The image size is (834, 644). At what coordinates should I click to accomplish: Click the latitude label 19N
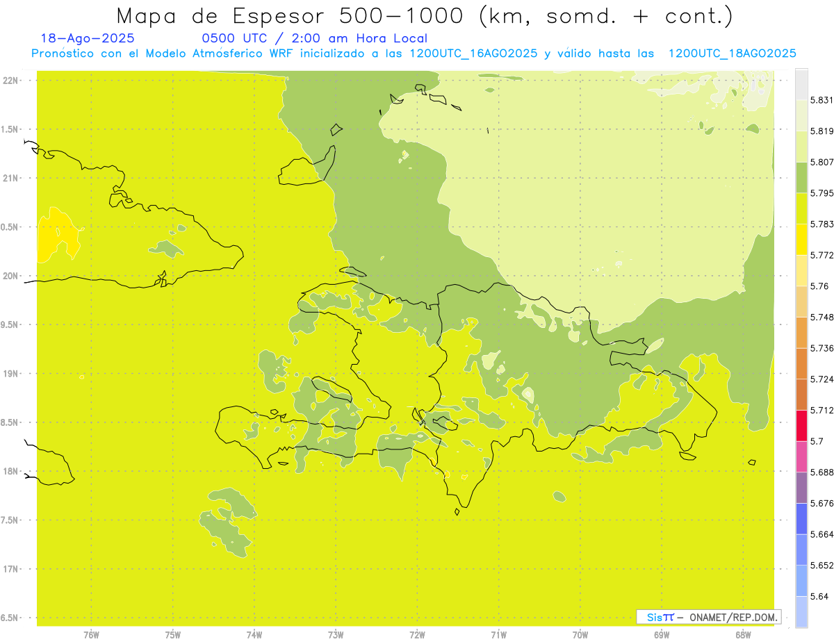[10, 374]
